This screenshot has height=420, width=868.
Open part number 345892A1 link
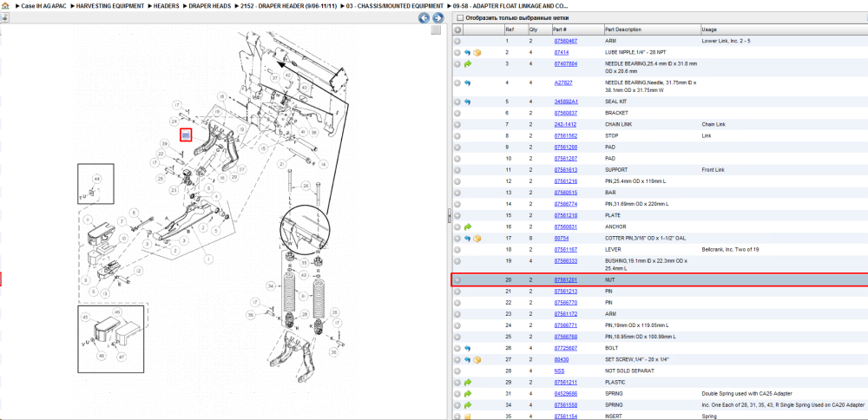point(566,102)
